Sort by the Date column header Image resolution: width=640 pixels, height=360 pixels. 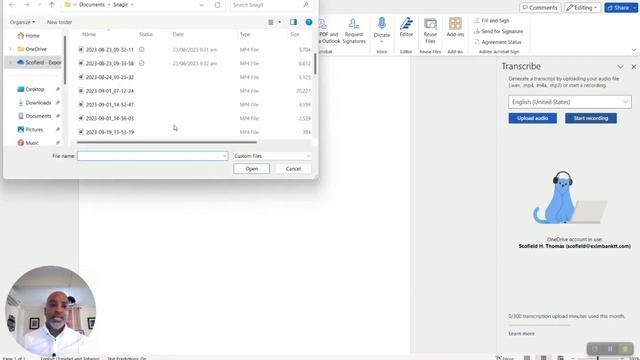click(x=178, y=34)
